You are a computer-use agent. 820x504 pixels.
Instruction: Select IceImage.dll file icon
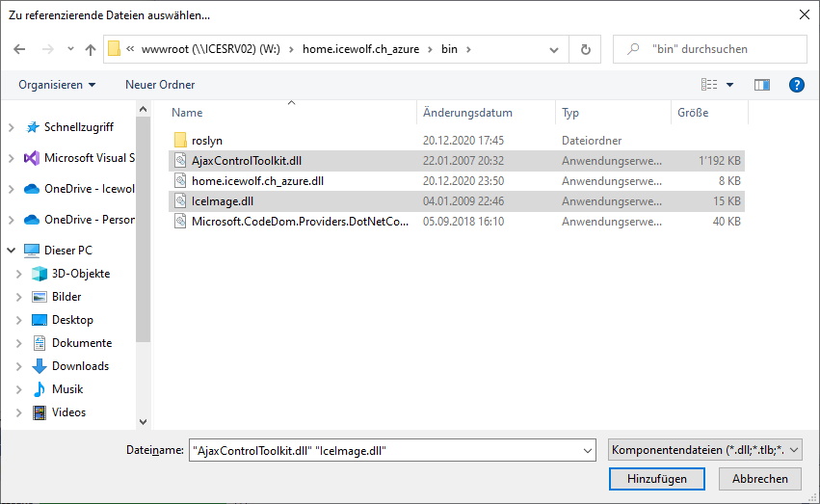coord(180,201)
